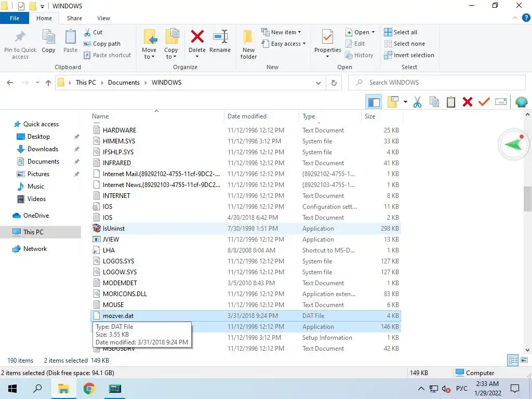Show hidden tray icons with the chevron
The height and width of the screenshot is (399, 532).
point(421,389)
